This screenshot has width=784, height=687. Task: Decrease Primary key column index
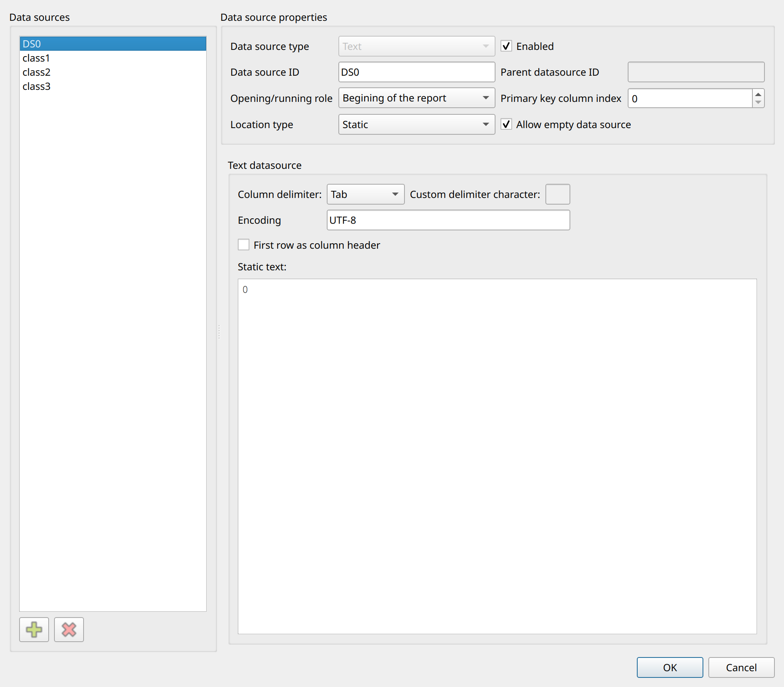[758, 103]
